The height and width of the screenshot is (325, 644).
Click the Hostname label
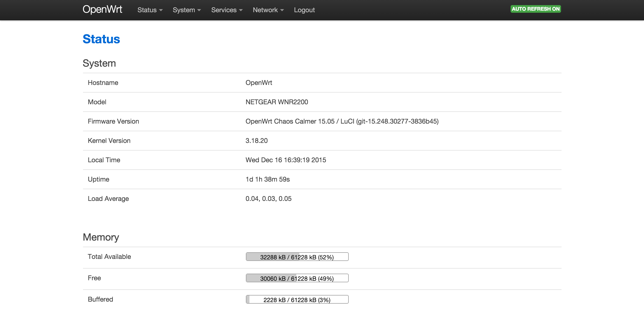click(103, 83)
